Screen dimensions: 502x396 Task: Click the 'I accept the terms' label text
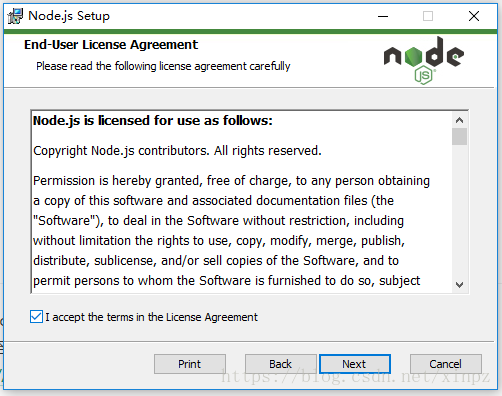pyautogui.click(x=151, y=317)
